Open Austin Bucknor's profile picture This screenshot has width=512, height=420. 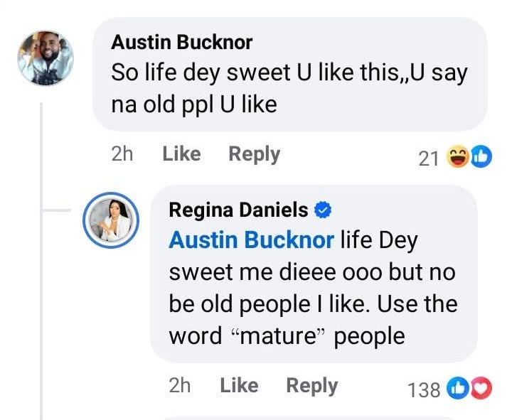pyautogui.click(x=46, y=58)
